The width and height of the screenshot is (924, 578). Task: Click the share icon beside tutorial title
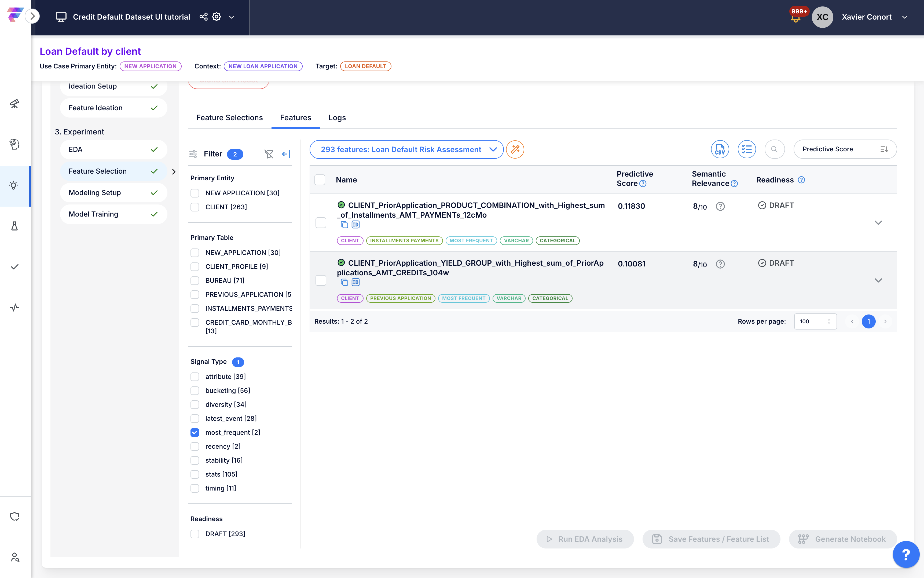203,17
